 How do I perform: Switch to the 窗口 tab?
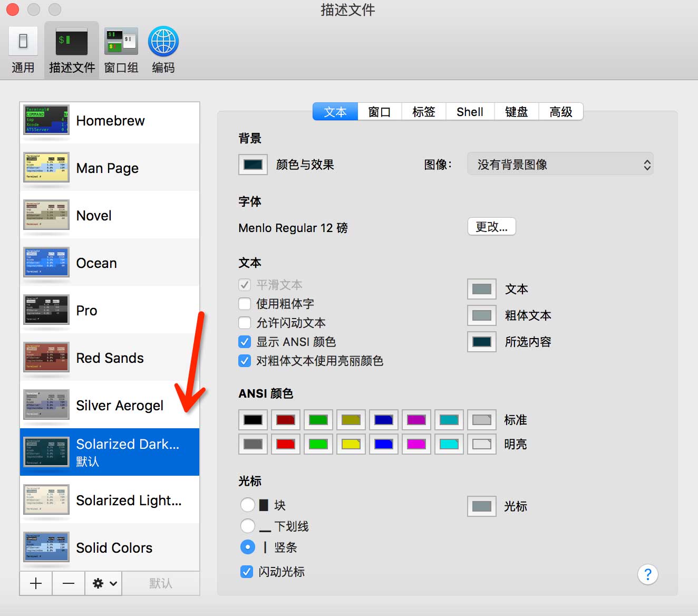pyautogui.click(x=380, y=112)
